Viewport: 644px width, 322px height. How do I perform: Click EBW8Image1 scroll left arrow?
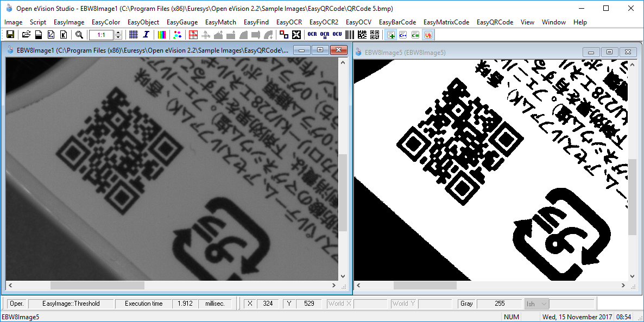point(9,285)
